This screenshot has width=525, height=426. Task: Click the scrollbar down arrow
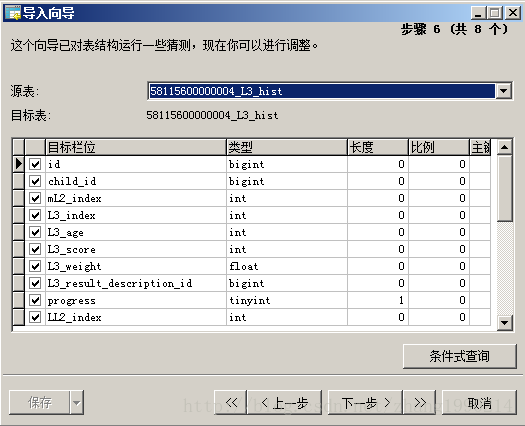point(505,323)
